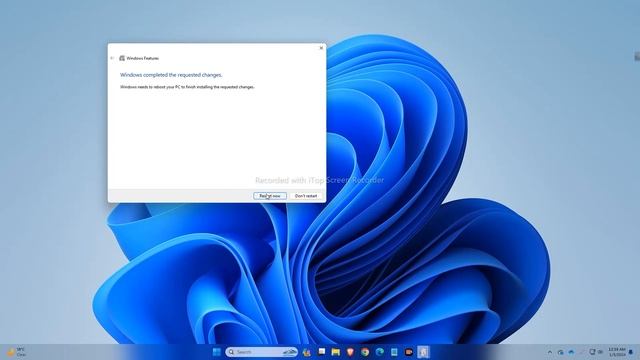Open the screen recorder taskbar icon

click(409, 352)
